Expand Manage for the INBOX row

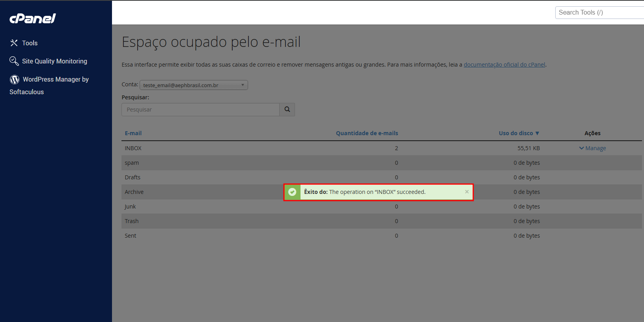(592, 148)
